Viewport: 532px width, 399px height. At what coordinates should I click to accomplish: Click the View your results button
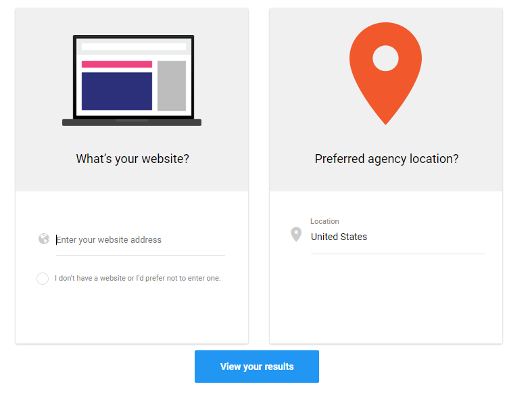click(x=257, y=367)
